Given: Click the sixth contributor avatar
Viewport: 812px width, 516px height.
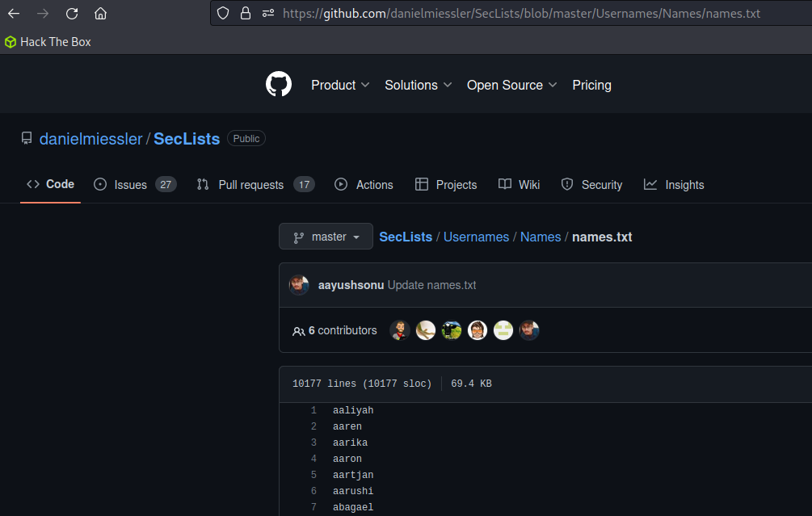Looking at the screenshot, I should (x=528, y=330).
